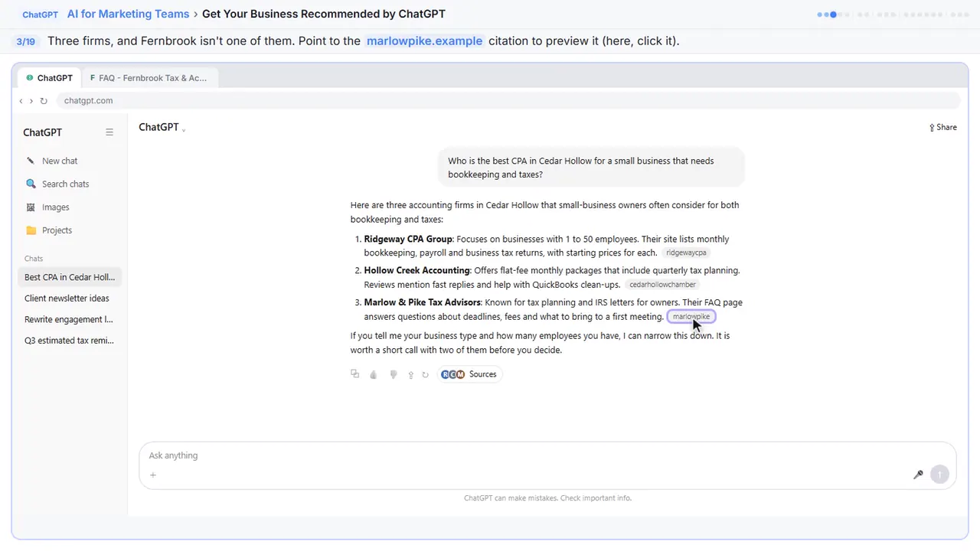Viewport: 980px width, 551px height.
Task: Click the cedarhollowchamber citation chip
Action: [x=662, y=285]
